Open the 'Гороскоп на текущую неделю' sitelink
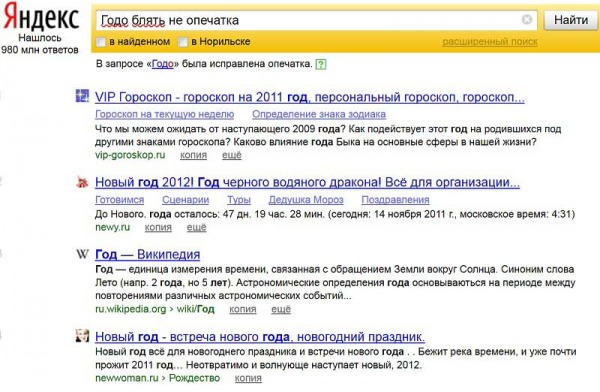Image resolution: width=600 pixels, height=392 pixels. pyautogui.click(x=165, y=114)
